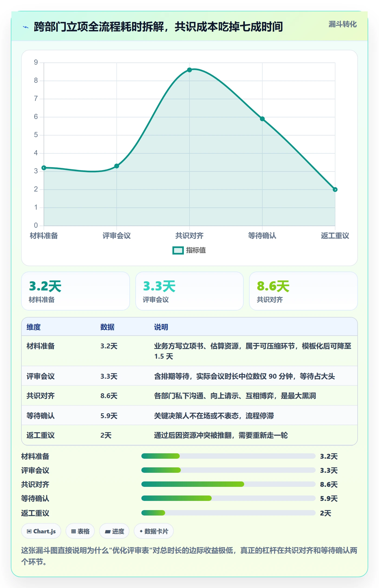Screen dimensions: 379x588
Task: Click the 表格 tag chip
Action: point(80,531)
